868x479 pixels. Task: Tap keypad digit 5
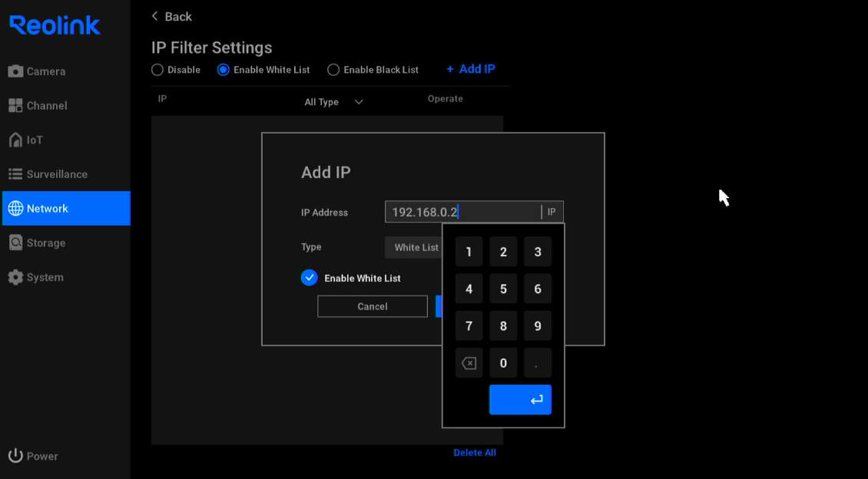coord(503,289)
